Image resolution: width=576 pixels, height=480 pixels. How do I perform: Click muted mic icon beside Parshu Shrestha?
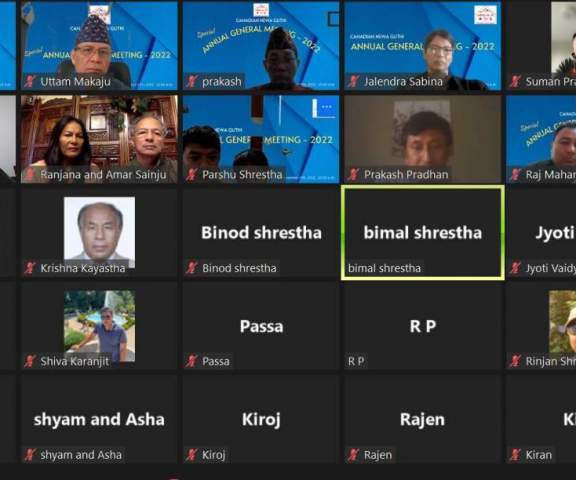[x=192, y=174]
